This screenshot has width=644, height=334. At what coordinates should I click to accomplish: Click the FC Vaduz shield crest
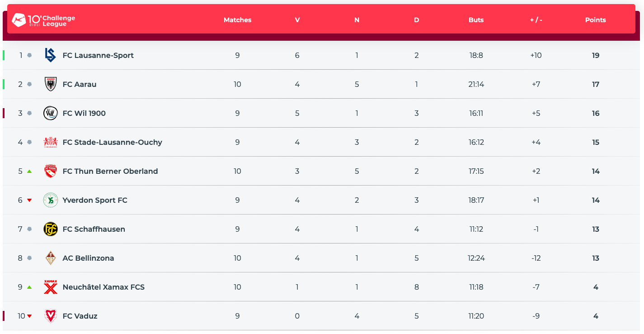pos(51,316)
